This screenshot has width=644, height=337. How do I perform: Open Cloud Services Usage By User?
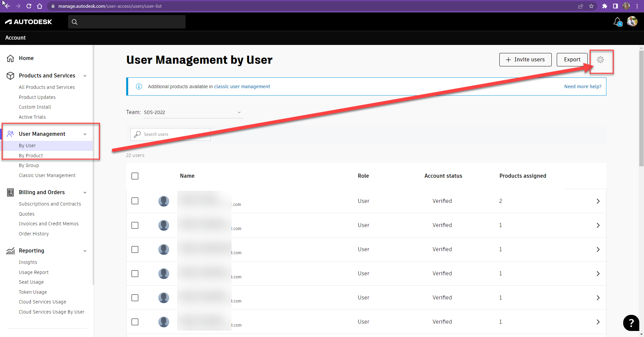coord(52,312)
